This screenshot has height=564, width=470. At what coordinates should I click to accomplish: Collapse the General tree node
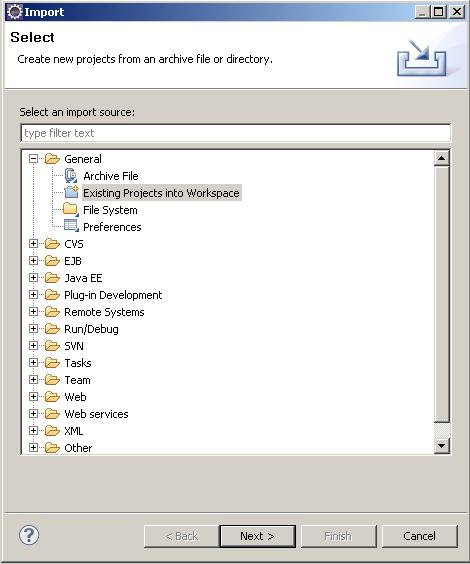click(33, 159)
